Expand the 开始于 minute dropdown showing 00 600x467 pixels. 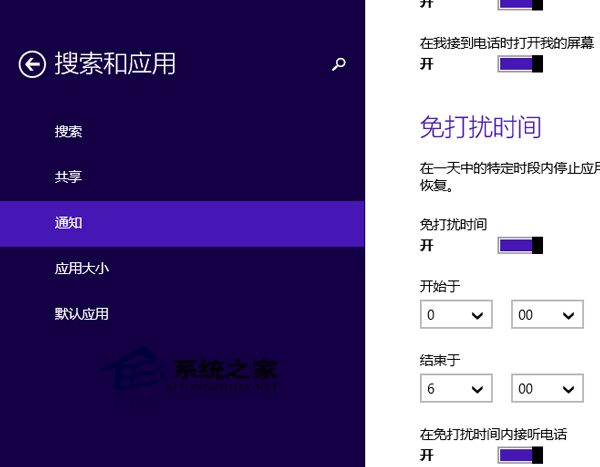pyautogui.click(x=547, y=315)
